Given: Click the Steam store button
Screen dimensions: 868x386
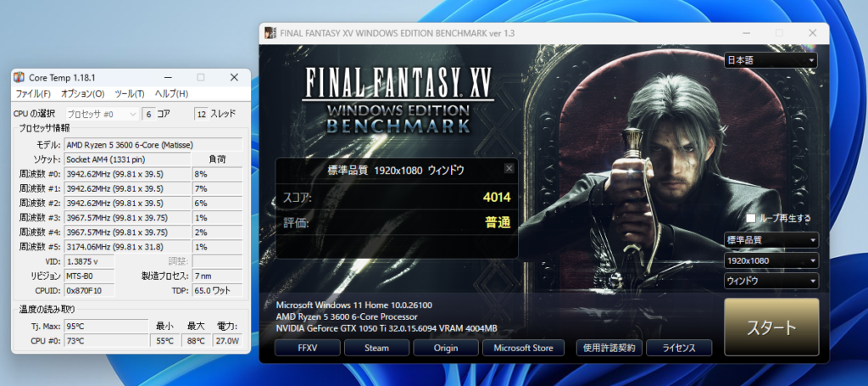Looking at the screenshot, I should point(376,348).
